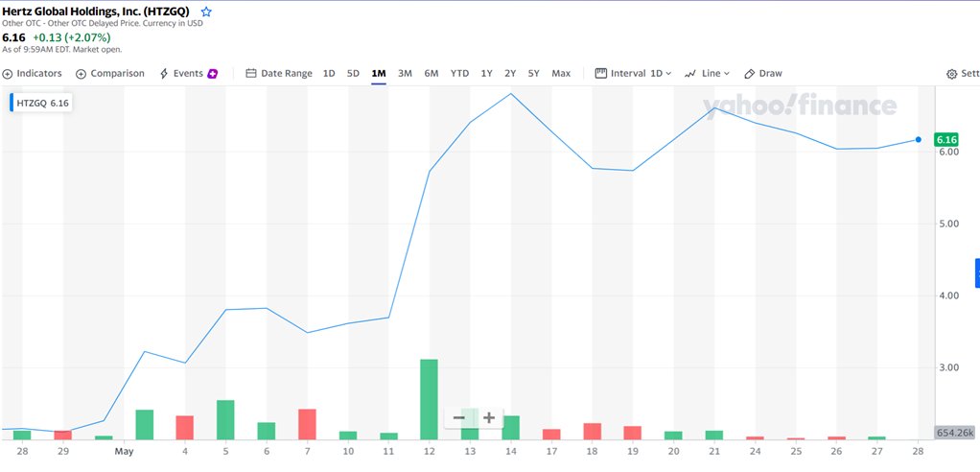Select the 1Y range
The width and height of the screenshot is (980, 472).
(x=487, y=73)
